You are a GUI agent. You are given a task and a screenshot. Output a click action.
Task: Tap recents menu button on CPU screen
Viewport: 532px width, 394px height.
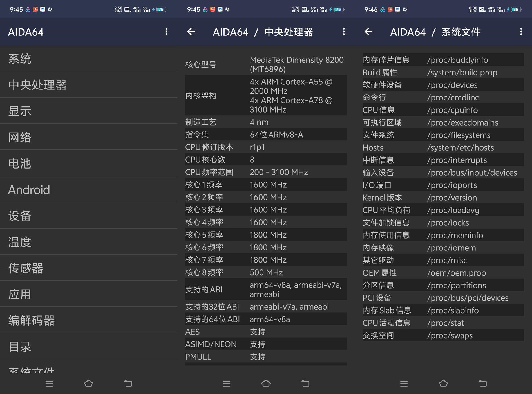click(x=227, y=384)
